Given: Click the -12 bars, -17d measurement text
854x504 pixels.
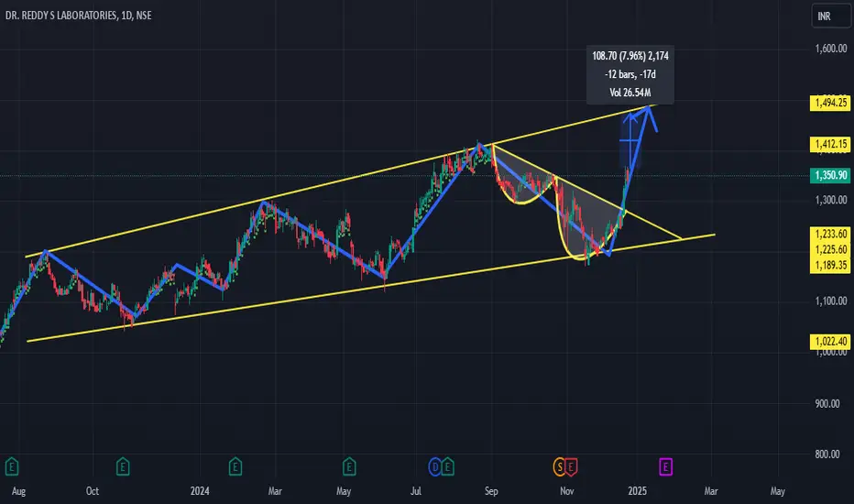Looking at the screenshot, I should 630,74.
